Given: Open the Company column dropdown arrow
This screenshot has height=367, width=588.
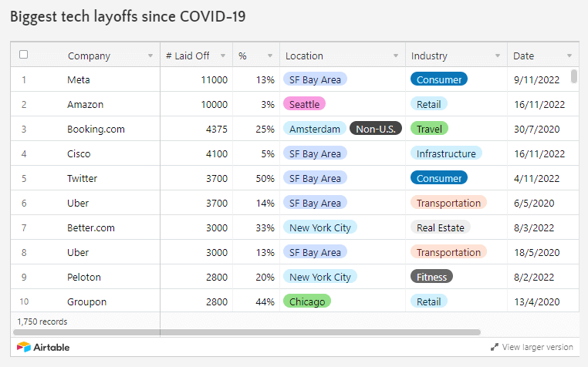Looking at the screenshot, I should coord(150,56).
